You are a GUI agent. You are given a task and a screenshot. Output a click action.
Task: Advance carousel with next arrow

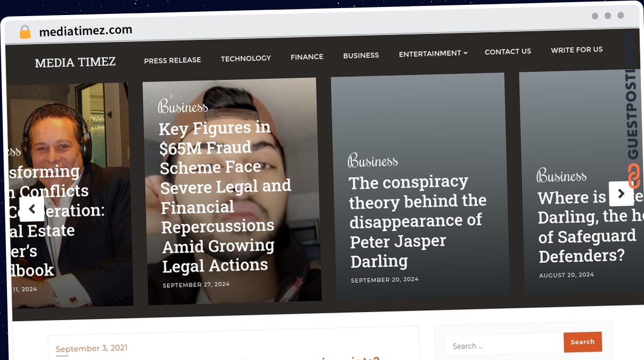tap(621, 193)
